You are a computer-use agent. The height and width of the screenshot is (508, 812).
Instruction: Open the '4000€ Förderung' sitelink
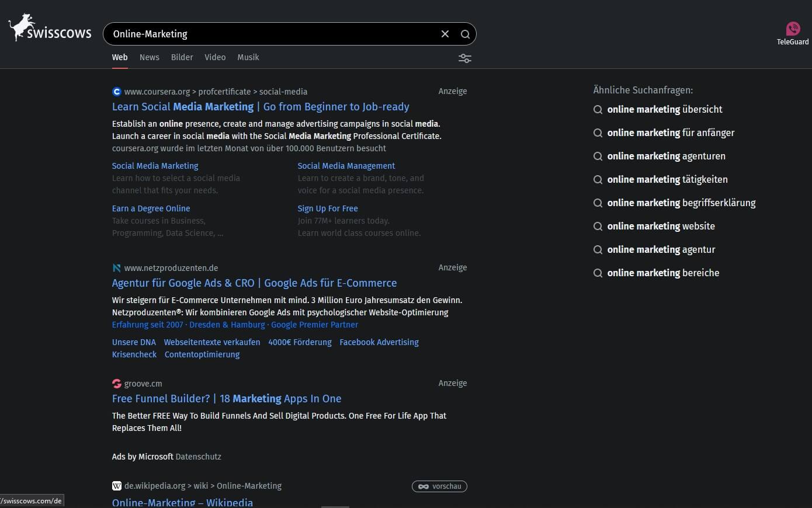pos(300,342)
